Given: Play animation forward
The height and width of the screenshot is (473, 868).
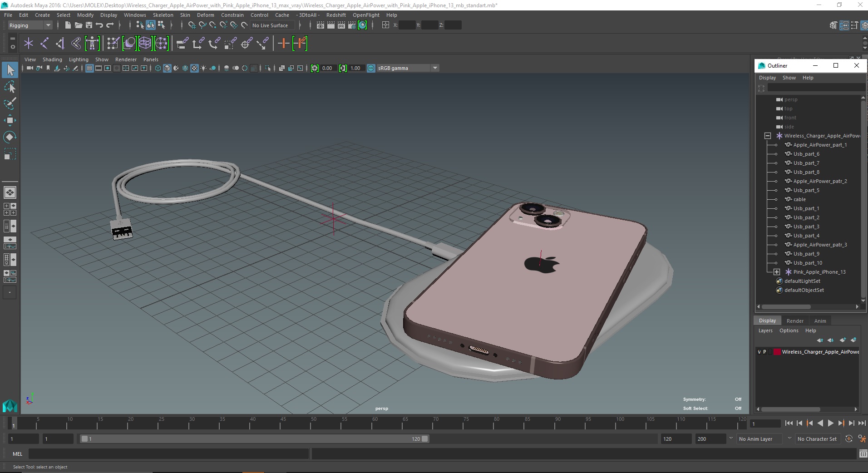Looking at the screenshot, I should point(830,423).
